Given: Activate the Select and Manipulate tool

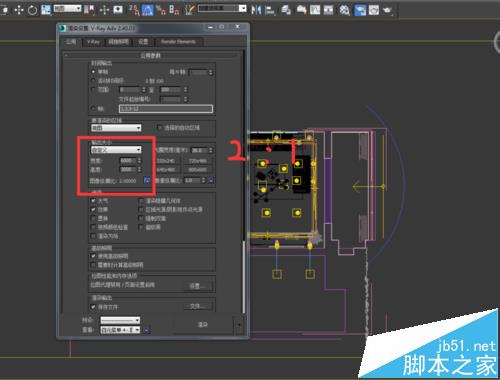Looking at the screenshot, I should click(104, 10).
